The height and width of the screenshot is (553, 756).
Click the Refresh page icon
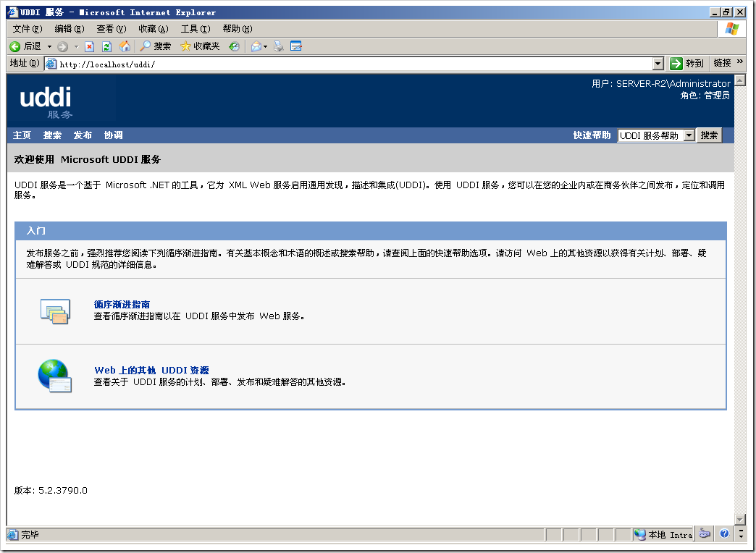tap(106, 46)
